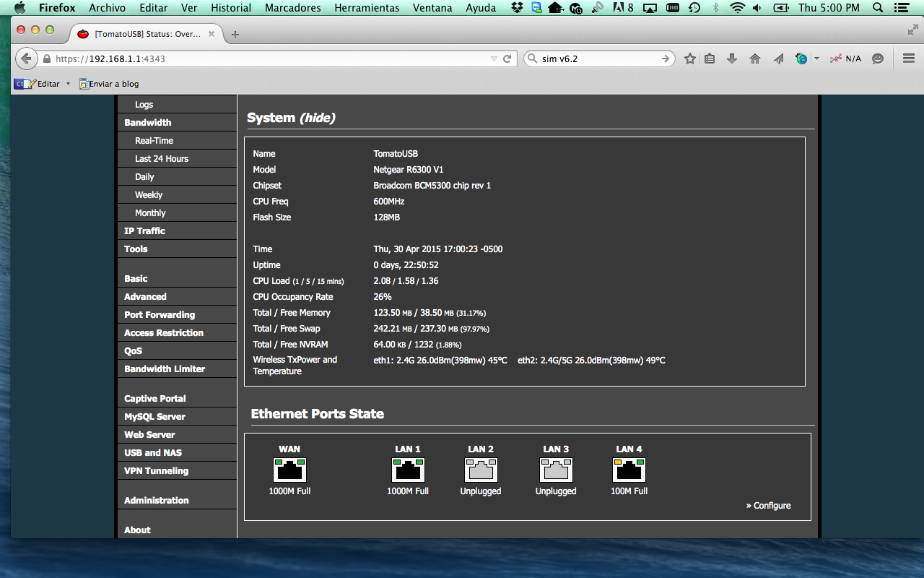Hide the System section

[x=318, y=118]
